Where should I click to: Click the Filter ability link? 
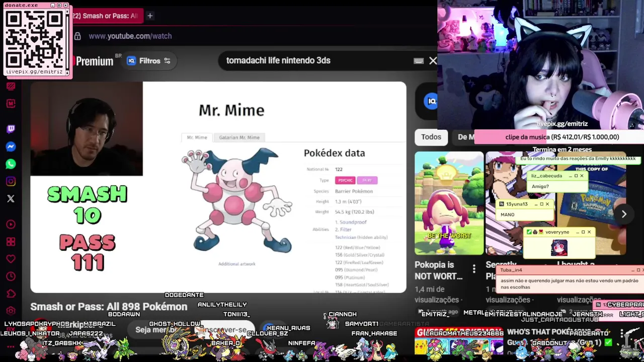pos(346,229)
